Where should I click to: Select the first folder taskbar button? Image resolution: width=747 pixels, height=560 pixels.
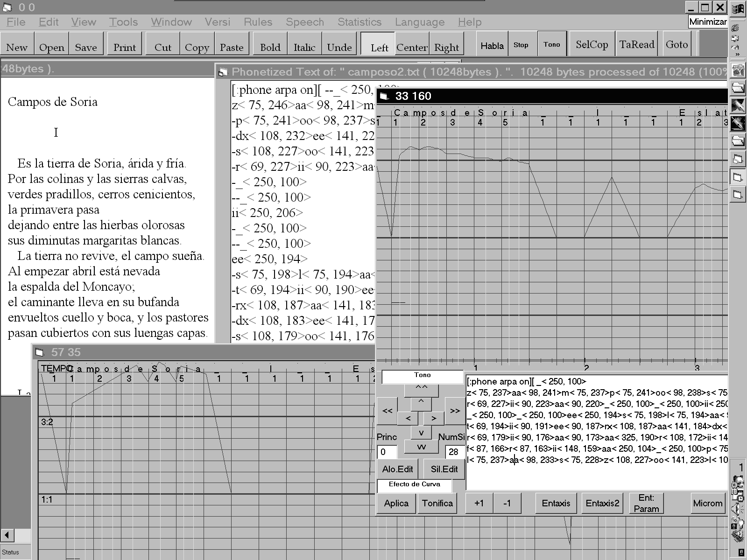pyautogui.click(x=738, y=88)
